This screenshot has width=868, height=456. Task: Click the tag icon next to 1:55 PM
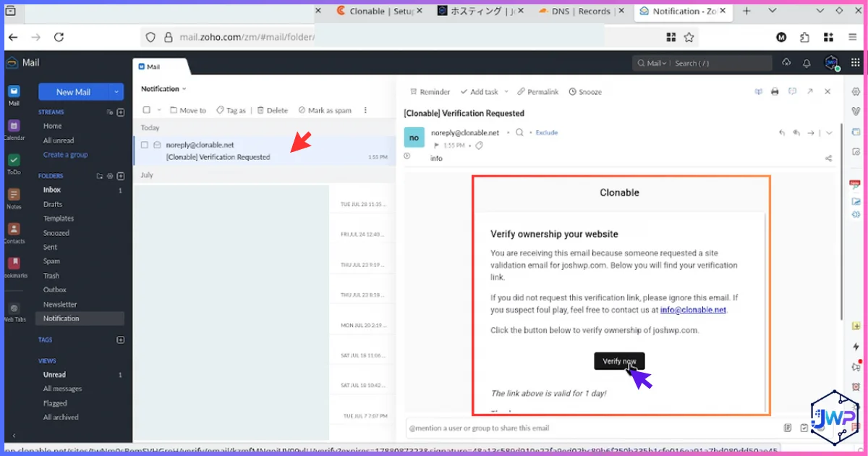tap(479, 145)
